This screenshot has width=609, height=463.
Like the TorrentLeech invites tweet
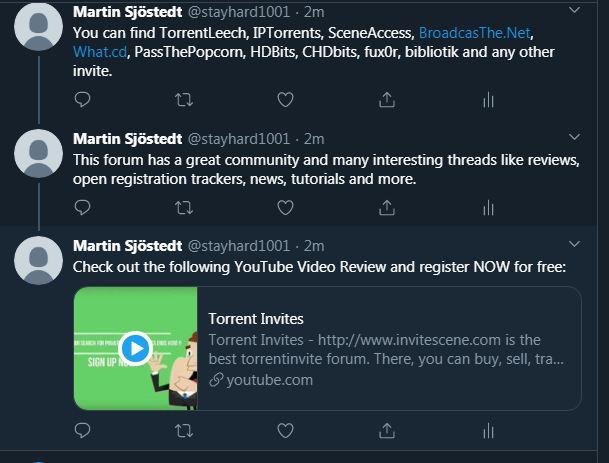pos(285,99)
